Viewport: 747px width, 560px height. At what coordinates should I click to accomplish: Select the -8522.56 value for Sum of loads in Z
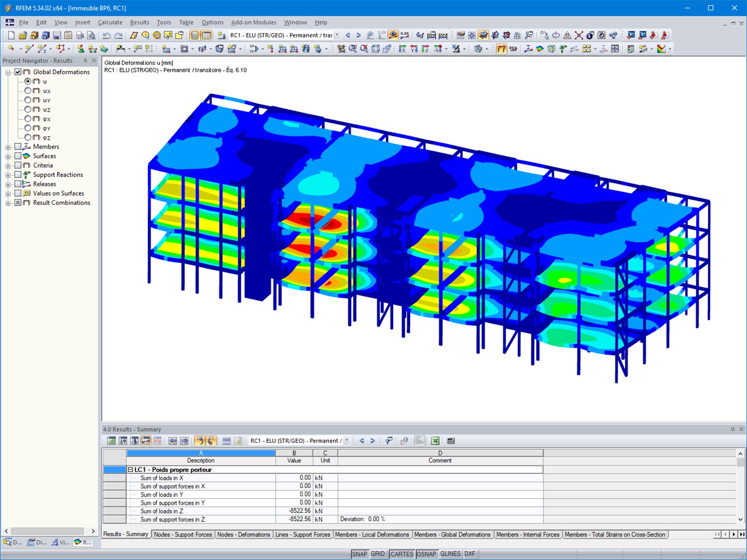click(294, 511)
